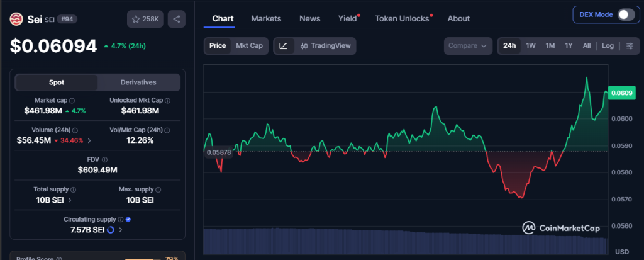The height and width of the screenshot is (260, 644).
Task: Set chart range to 24h
Action: click(509, 46)
